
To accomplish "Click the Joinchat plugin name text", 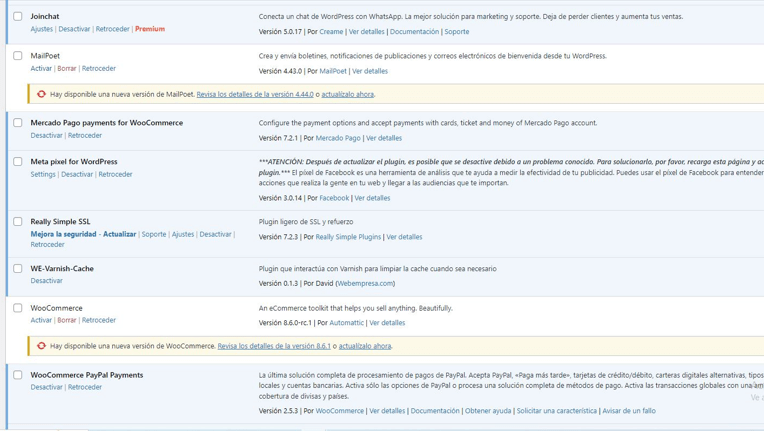I will 45,16.
